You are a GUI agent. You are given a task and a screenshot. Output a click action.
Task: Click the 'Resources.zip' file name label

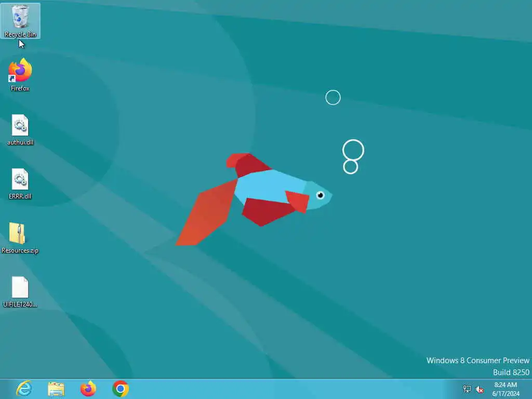(x=20, y=250)
